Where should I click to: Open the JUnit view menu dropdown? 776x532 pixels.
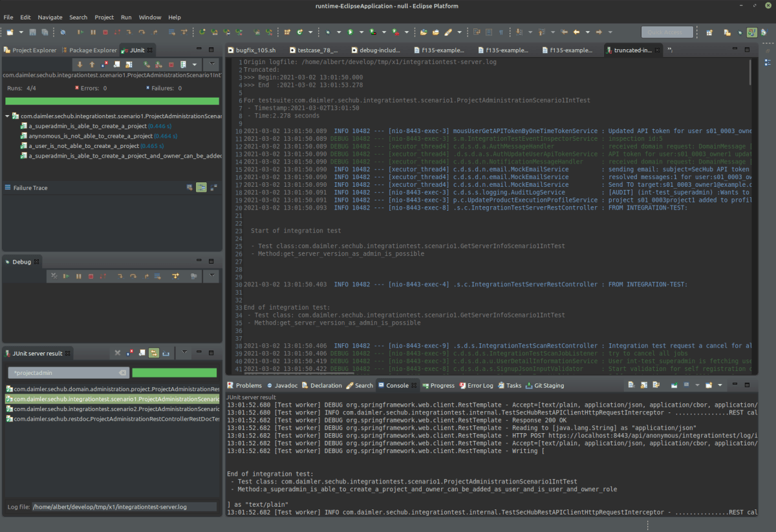pos(211,63)
